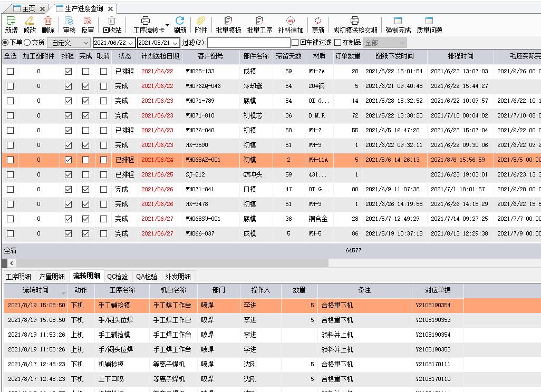Open the 全部 dropdown next to 在制品
The image size is (541, 392).
[385, 43]
